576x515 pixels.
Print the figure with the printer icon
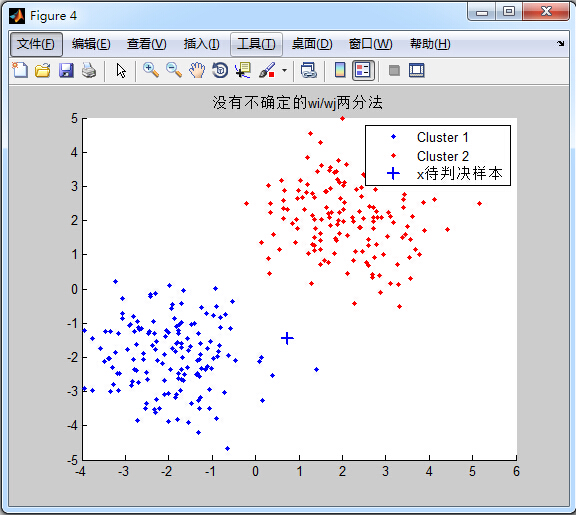coord(89,70)
